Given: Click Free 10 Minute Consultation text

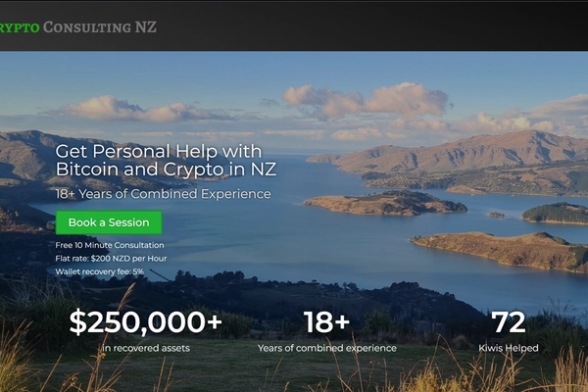Looking at the screenshot, I should [110, 245].
